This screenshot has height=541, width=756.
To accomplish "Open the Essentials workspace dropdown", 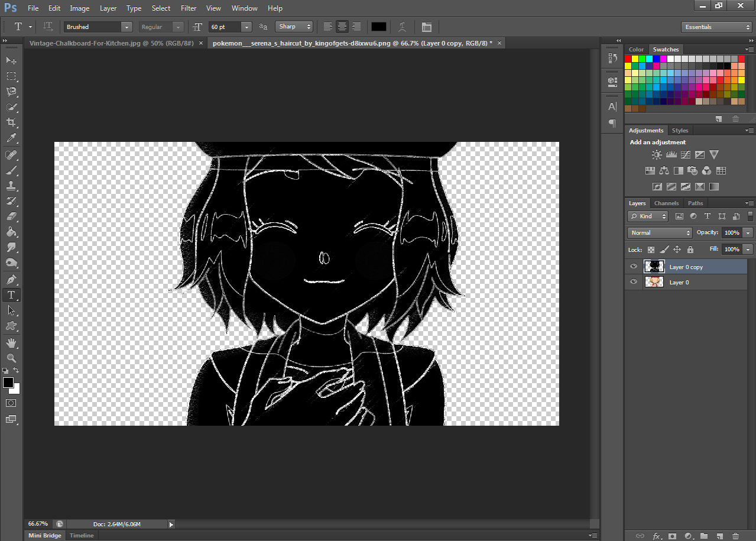I will [716, 27].
